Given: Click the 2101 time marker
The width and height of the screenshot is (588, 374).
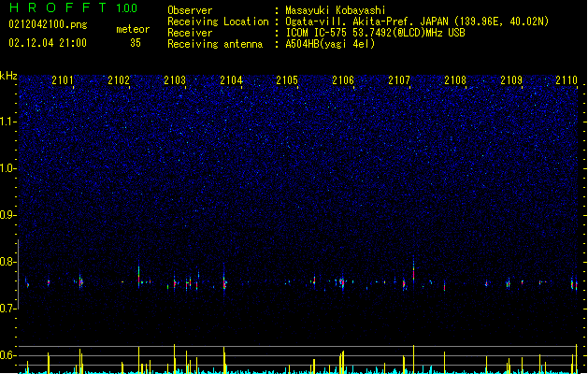Looking at the screenshot, I should [x=63, y=79].
